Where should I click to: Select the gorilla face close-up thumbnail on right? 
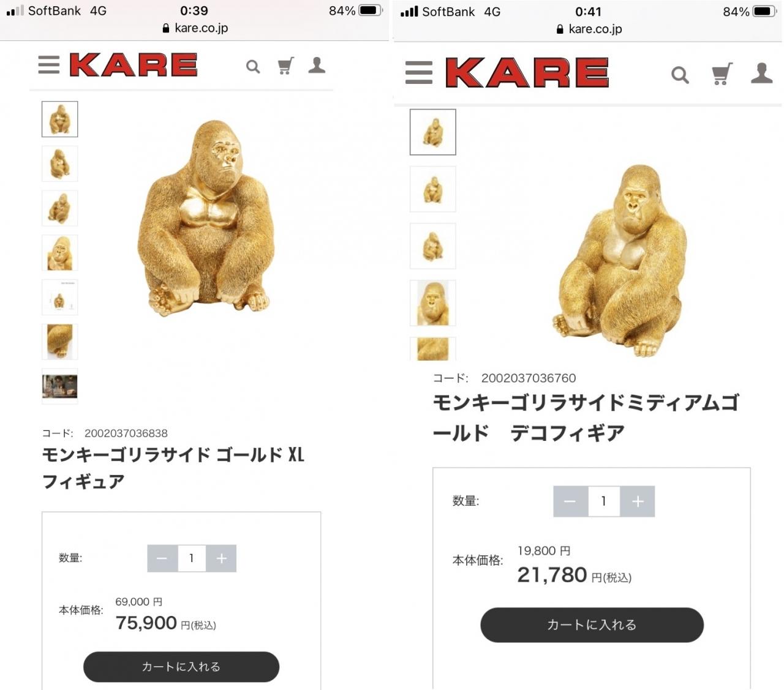click(433, 303)
